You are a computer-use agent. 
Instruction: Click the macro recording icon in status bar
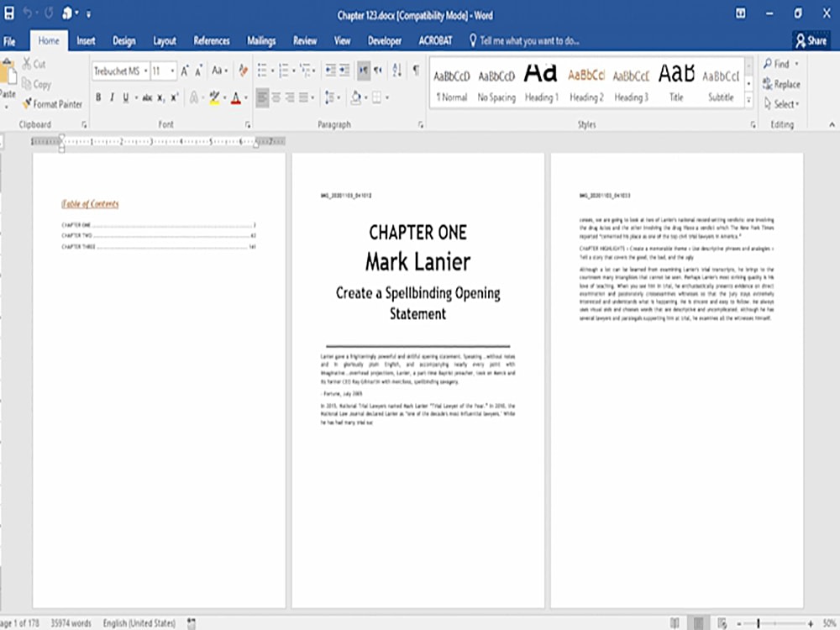[192, 623]
